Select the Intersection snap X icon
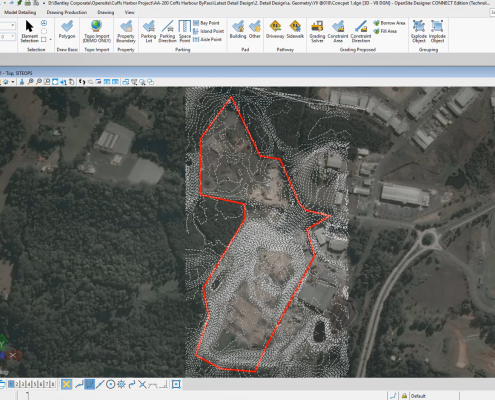The image size is (495, 400). coord(142,384)
